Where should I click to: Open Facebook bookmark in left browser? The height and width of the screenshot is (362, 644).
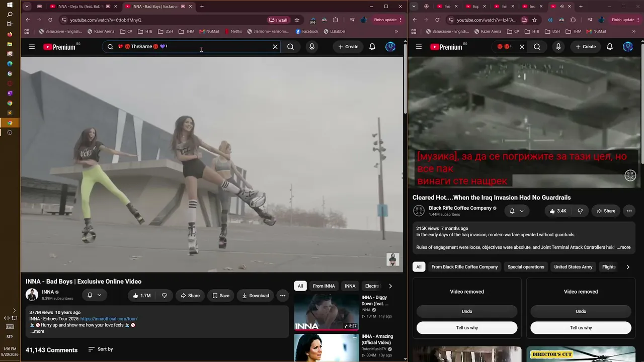307,31
